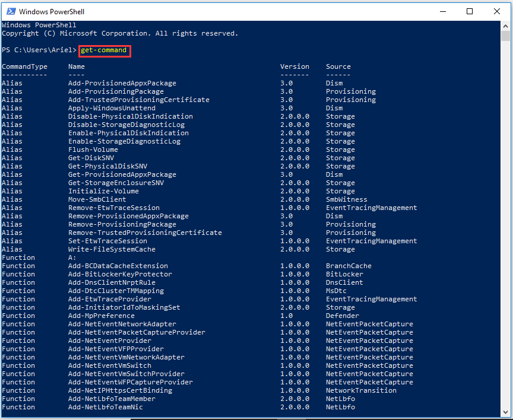
Task: Click the Add-DnsClientNrptRule entry
Action: (x=112, y=283)
